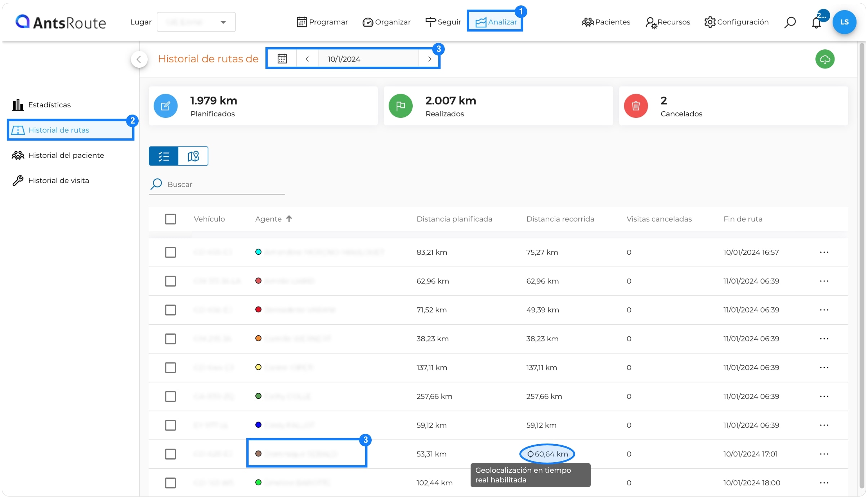Open the Organizar section
868x499 pixels.
386,22
